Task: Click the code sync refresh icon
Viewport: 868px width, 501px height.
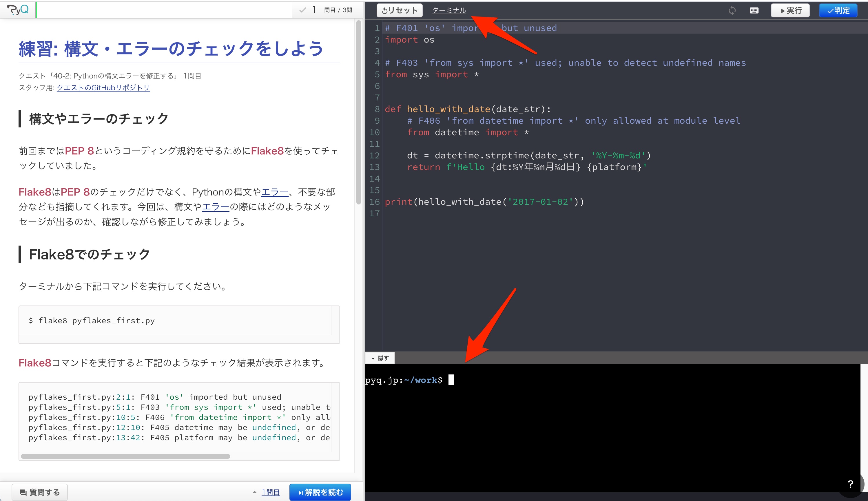Action: pos(733,10)
